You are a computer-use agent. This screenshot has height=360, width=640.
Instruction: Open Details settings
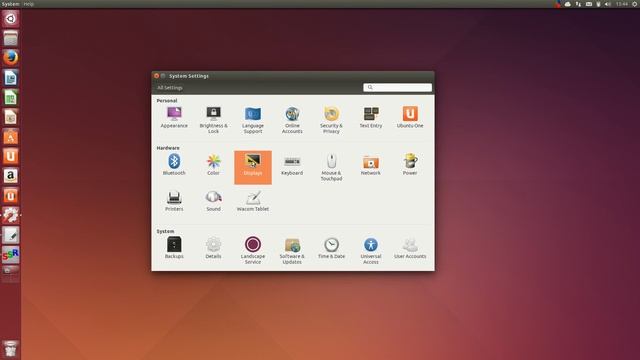213,248
